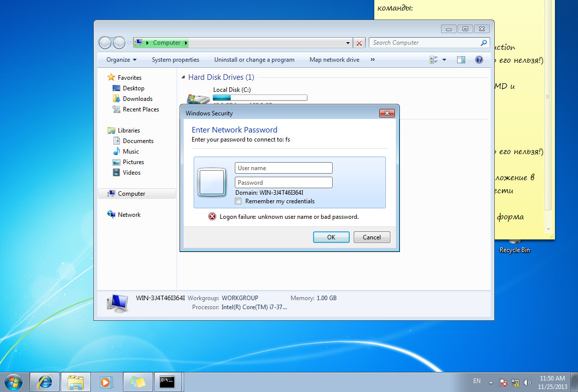
Task: Open Downloads in Favorites
Action: [137, 98]
